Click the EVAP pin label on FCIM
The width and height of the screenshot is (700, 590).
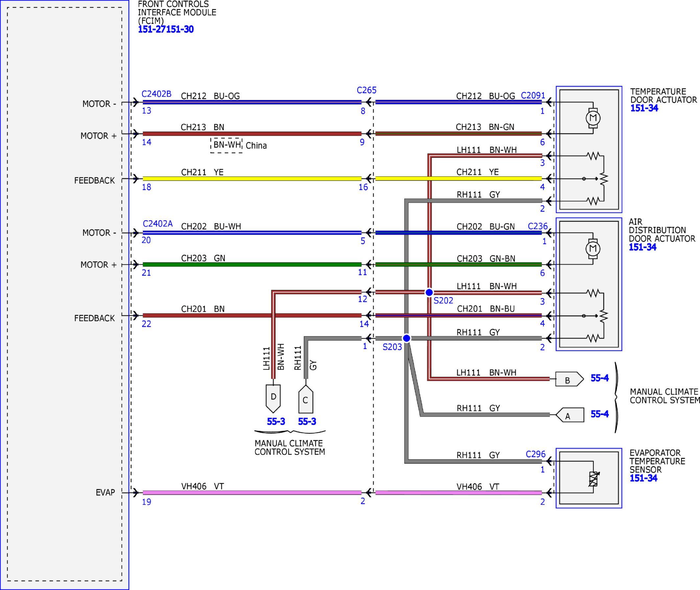click(105, 492)
